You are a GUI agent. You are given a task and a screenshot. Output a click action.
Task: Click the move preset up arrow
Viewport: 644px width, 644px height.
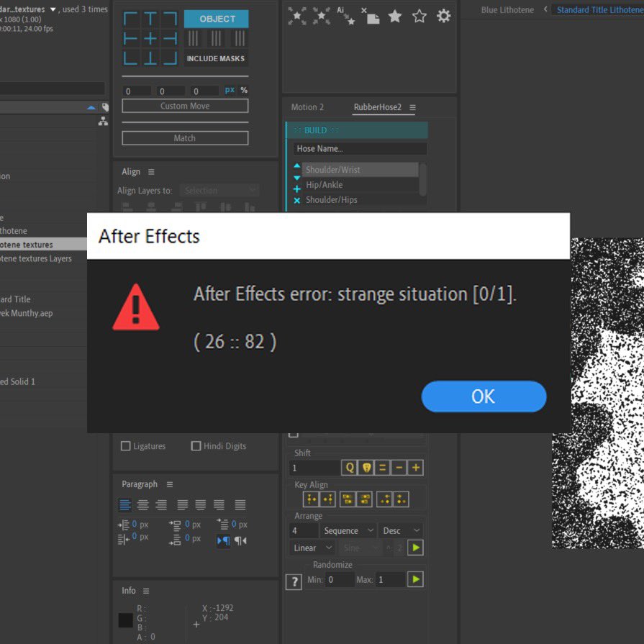pos(297,165)
